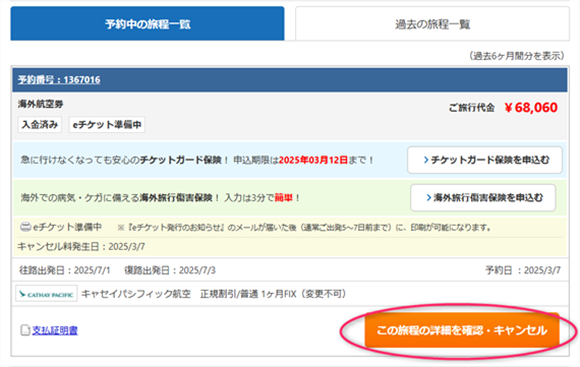
Task: Click the printer icon next to eチケット準備中
Action: click(x=25, y=227)
